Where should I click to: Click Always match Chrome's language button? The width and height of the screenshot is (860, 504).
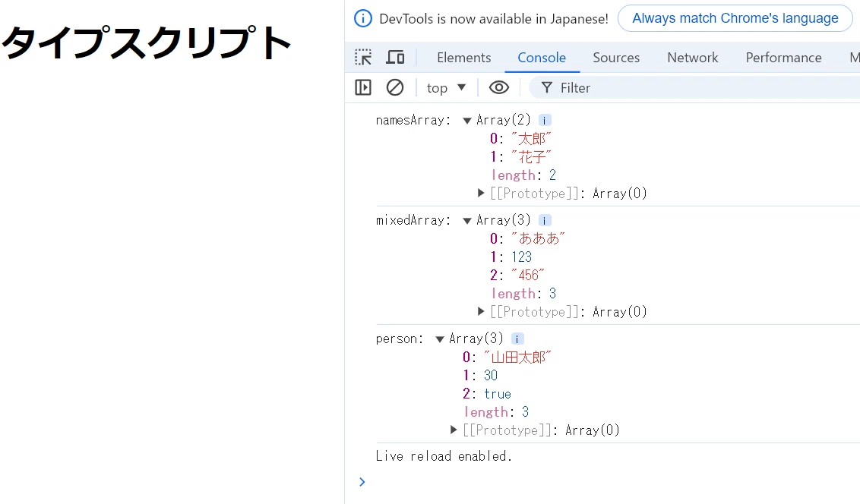click(735, 19)
